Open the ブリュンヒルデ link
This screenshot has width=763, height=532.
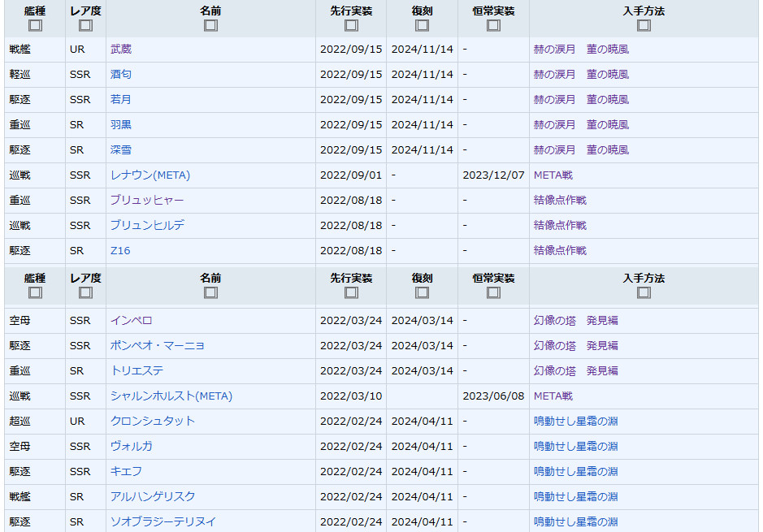click(147, 226)
